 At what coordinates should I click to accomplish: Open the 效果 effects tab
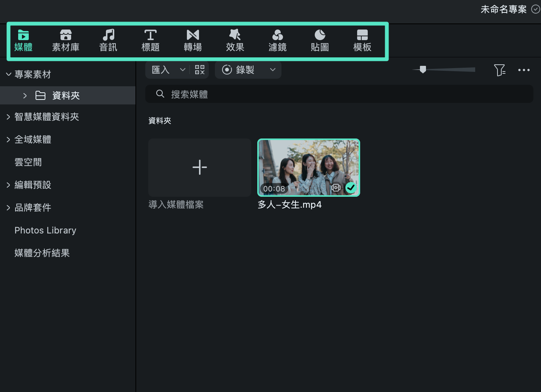coord(235,41)
